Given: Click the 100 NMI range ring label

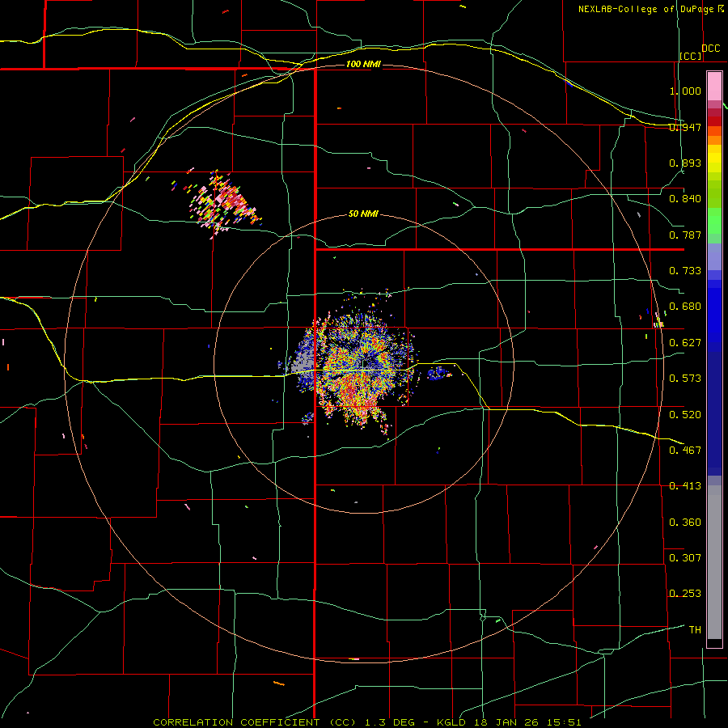Looking at the screenshot, I should click(363, 64).
